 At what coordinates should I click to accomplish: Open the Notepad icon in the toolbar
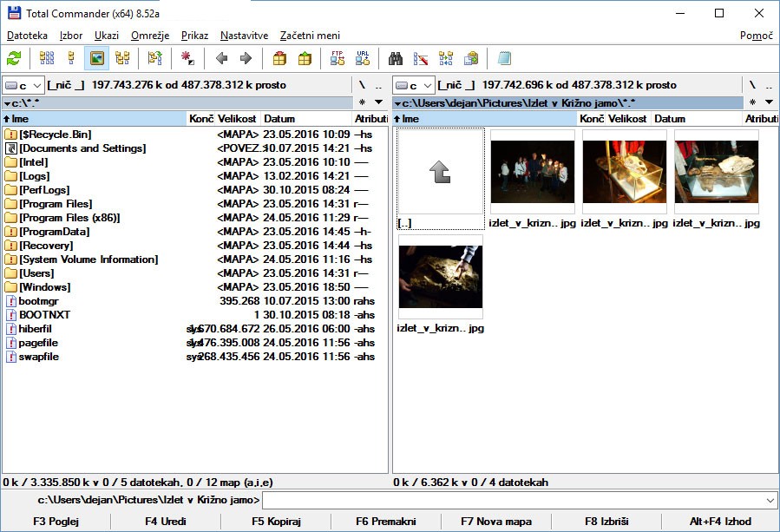point(504,58)
